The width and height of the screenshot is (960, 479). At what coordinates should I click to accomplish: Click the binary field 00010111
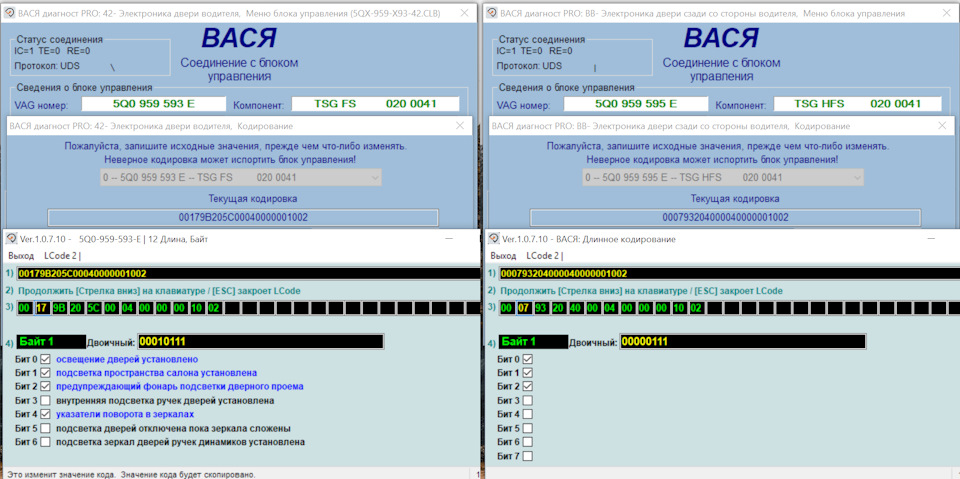261,342
